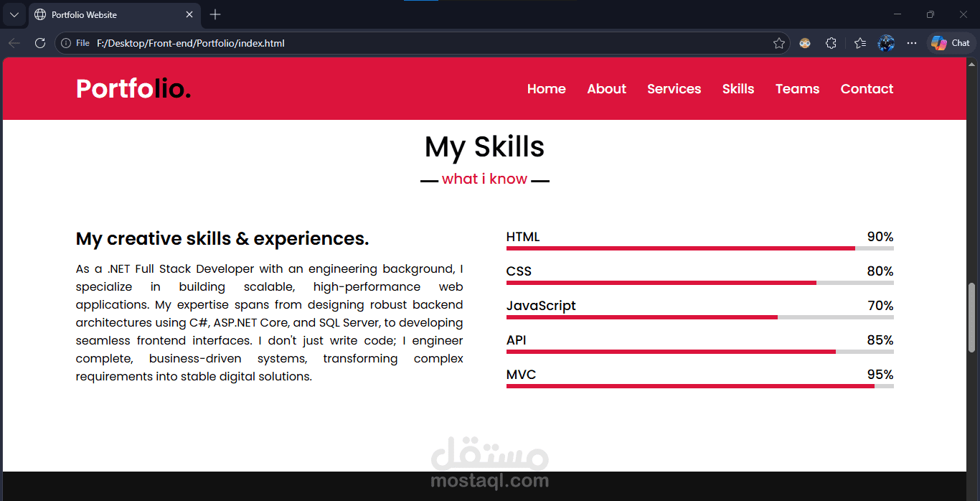980x501 pixels.
Task: Restore down the browser window
Action: click(x=930, y=14)
